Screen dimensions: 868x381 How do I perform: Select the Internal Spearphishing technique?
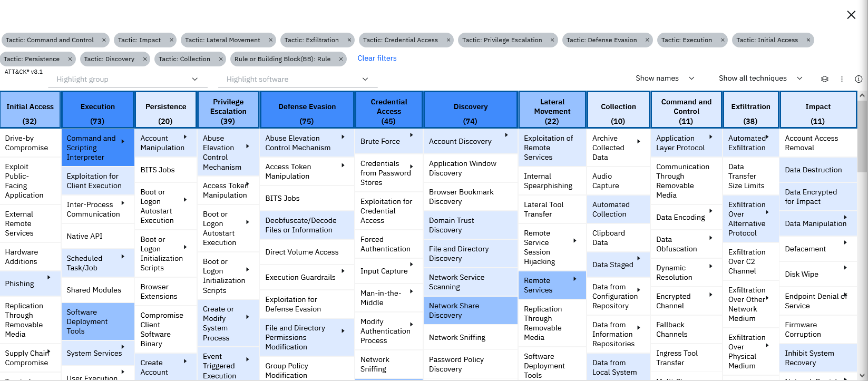(x=552, y=181)
